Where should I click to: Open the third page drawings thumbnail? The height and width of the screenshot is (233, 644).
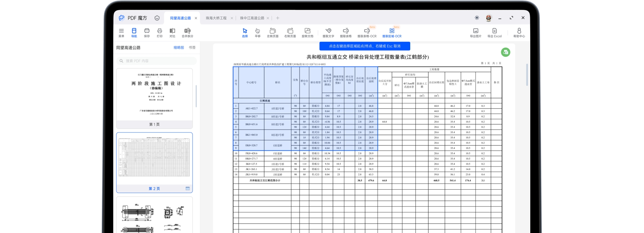(x=155, y=215)
